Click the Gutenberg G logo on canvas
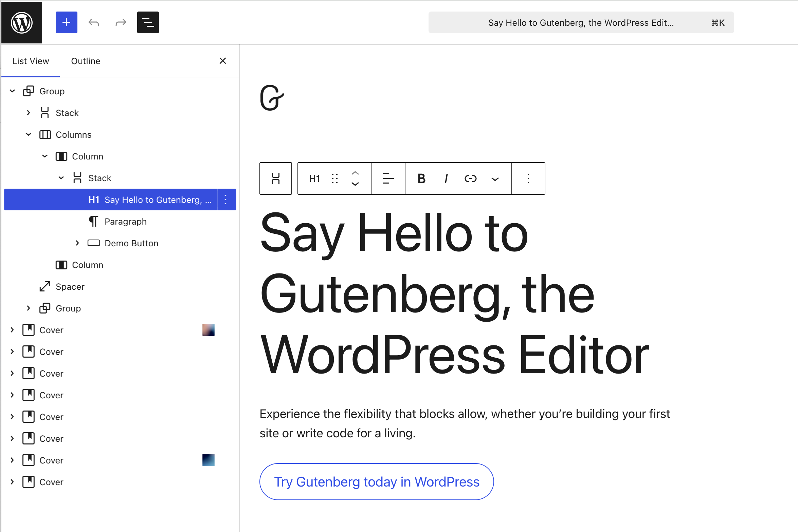 click(272, 98)
